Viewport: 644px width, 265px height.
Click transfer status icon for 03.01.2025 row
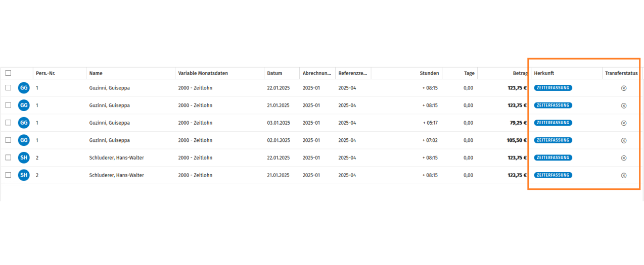click(623, 123)
